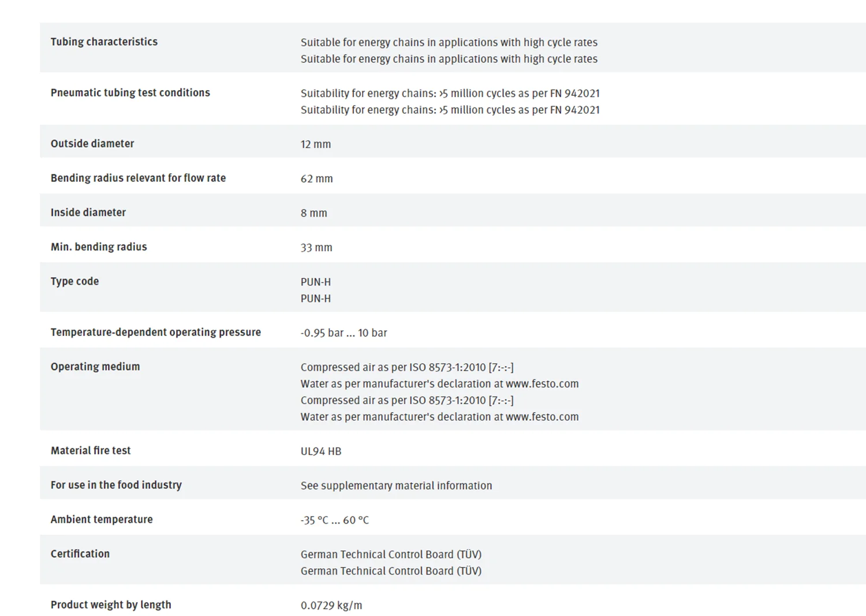Click the Min. bending radius label
This screenshot has width=866, height=616.
[x=99, y=247]
